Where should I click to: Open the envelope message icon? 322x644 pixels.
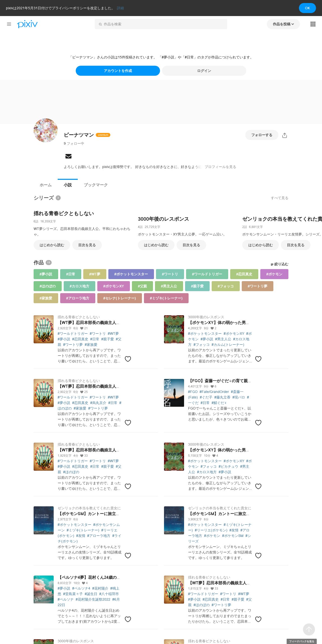pyautogui.click(x=68, y=156)
